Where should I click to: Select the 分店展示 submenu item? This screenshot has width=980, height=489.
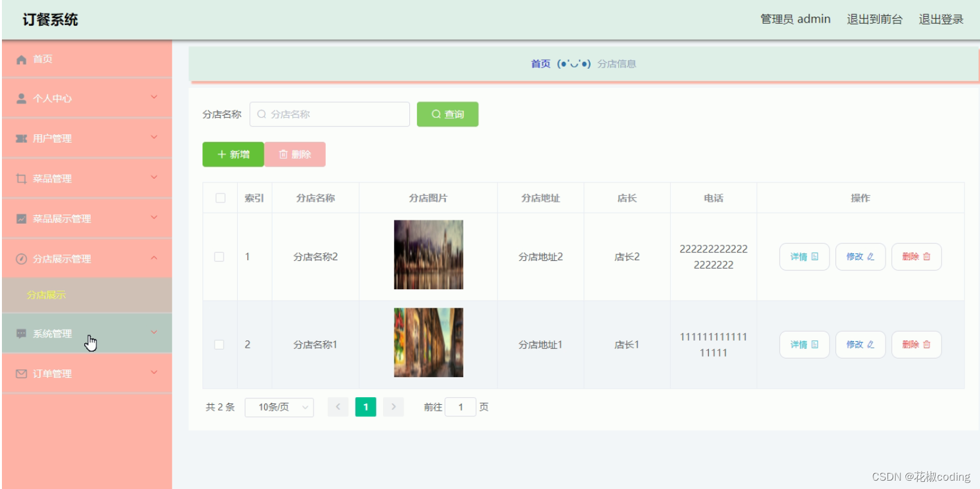coord(46,296)
